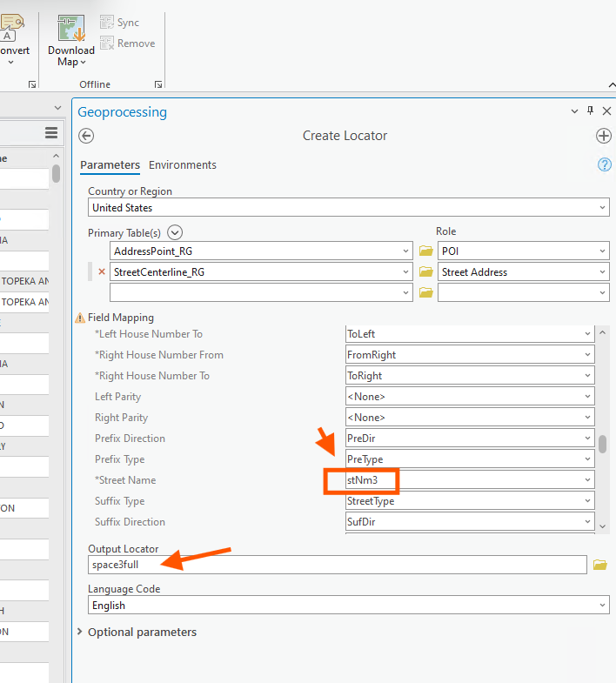Image resolution: width=616 pixels, height=683 pixels.
Task: Click the left pane collapse chevron
Action: point(57,108)
